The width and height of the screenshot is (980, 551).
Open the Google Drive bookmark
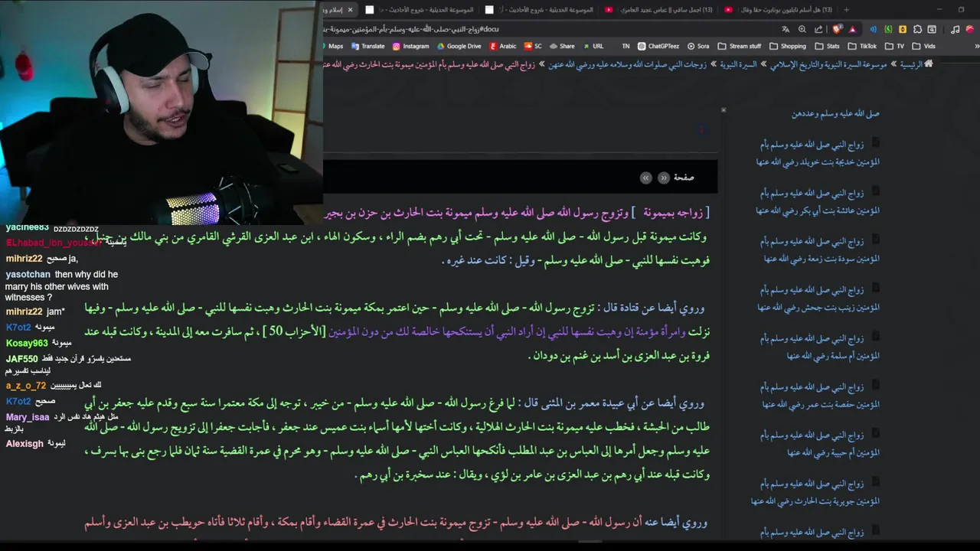pyautogui.click(x=459, y=46)
